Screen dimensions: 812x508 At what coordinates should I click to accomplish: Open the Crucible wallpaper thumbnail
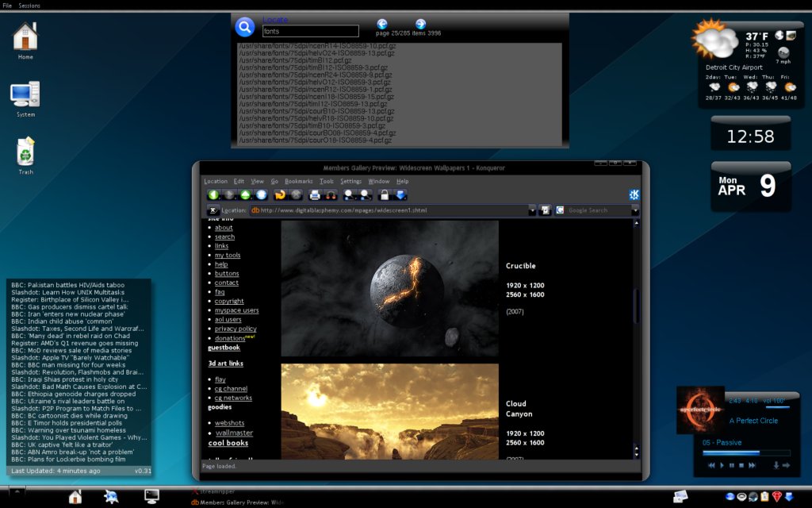pos(389,288)
